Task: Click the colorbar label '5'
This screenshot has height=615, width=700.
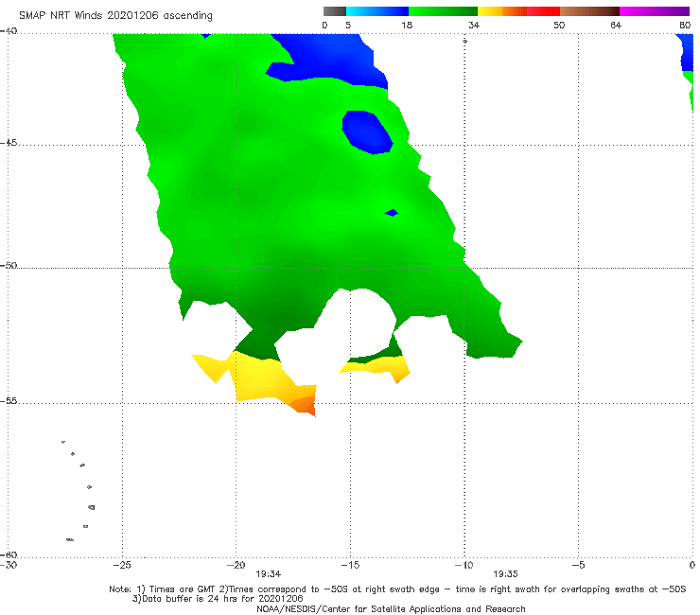Action: [x=348, y=25]
